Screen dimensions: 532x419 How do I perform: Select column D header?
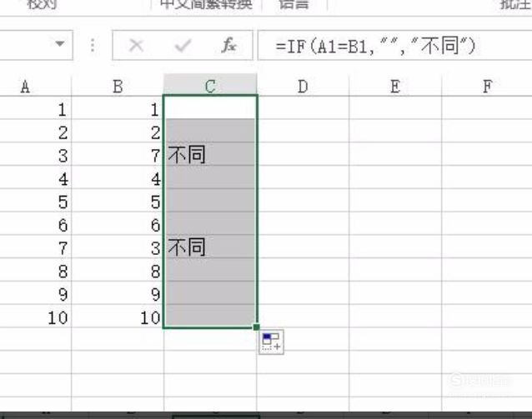point(303,86)
